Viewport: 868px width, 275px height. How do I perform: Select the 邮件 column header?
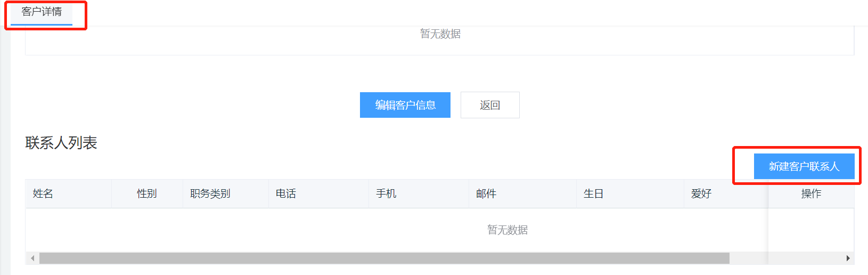[x=486, y=193]
